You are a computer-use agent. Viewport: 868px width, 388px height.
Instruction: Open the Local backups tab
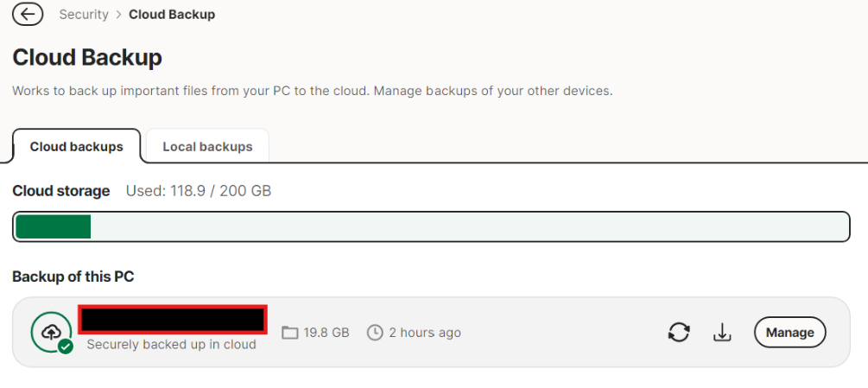(x=207, y=146)
